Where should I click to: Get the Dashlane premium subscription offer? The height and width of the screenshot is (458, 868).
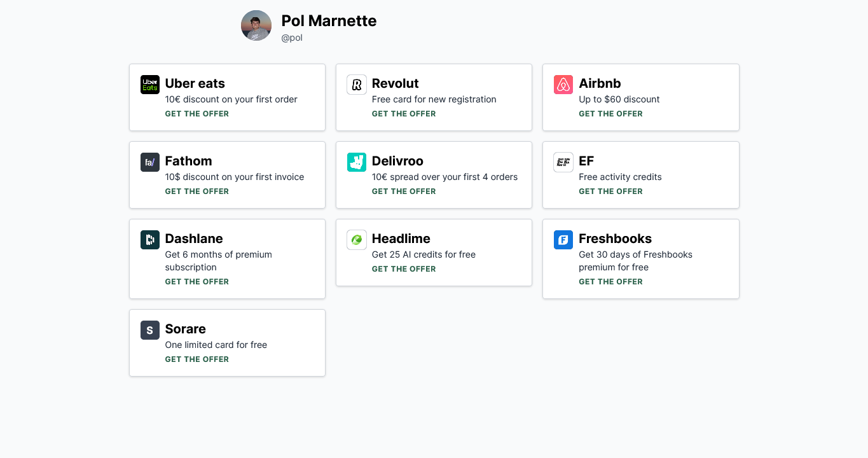(x=197, y=282)
